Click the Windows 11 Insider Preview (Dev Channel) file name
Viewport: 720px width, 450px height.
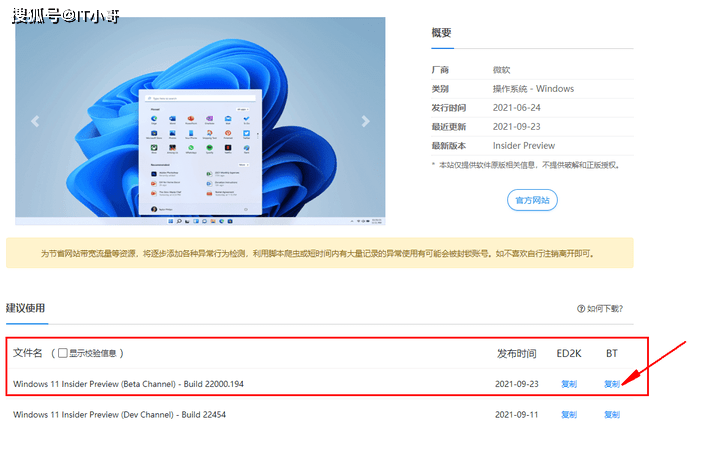(119, 415)
